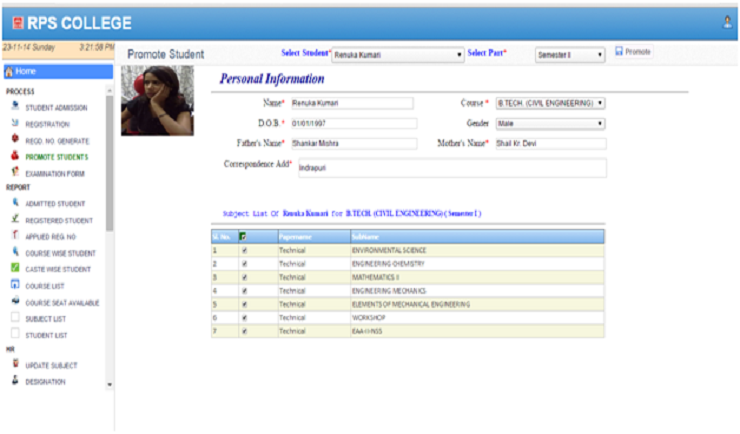
Task: Click the Caste Wise Student green icon
Action: click(x=14, y=268)
